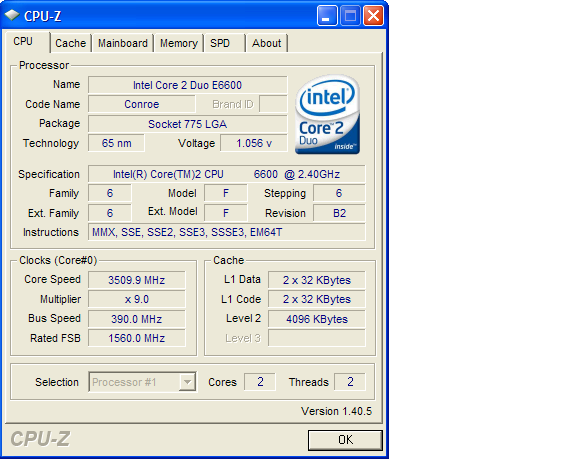
Task: Click the Family value 6
Action: 110,193
